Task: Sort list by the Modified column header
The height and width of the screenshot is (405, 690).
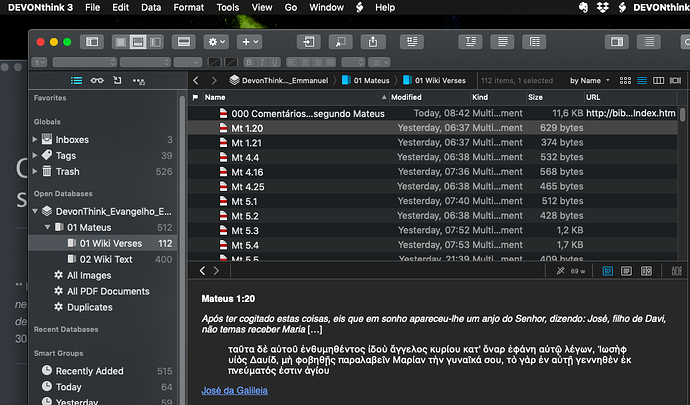Action: tap(406, 98)
